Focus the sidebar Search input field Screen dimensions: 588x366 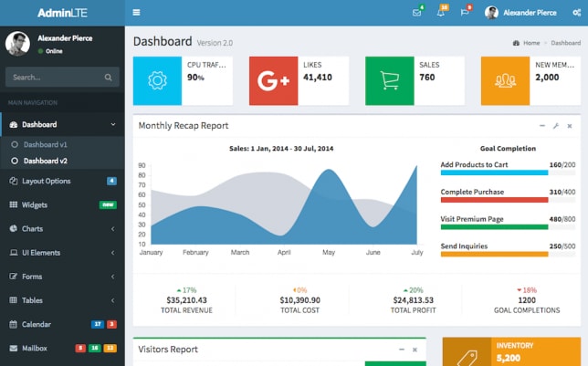coord(62,78)
